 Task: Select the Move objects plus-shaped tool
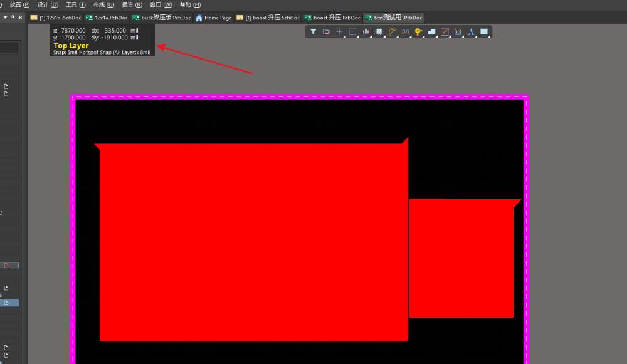(x=339, y=31)
